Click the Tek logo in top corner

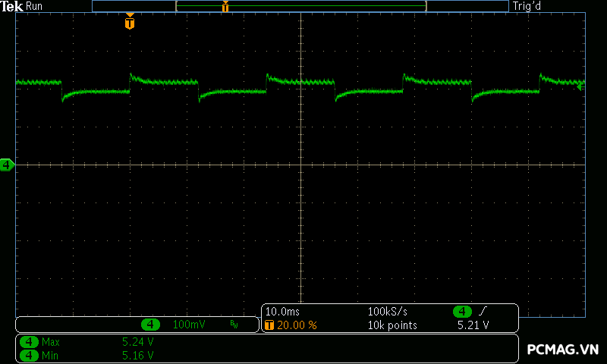(11, 6)
